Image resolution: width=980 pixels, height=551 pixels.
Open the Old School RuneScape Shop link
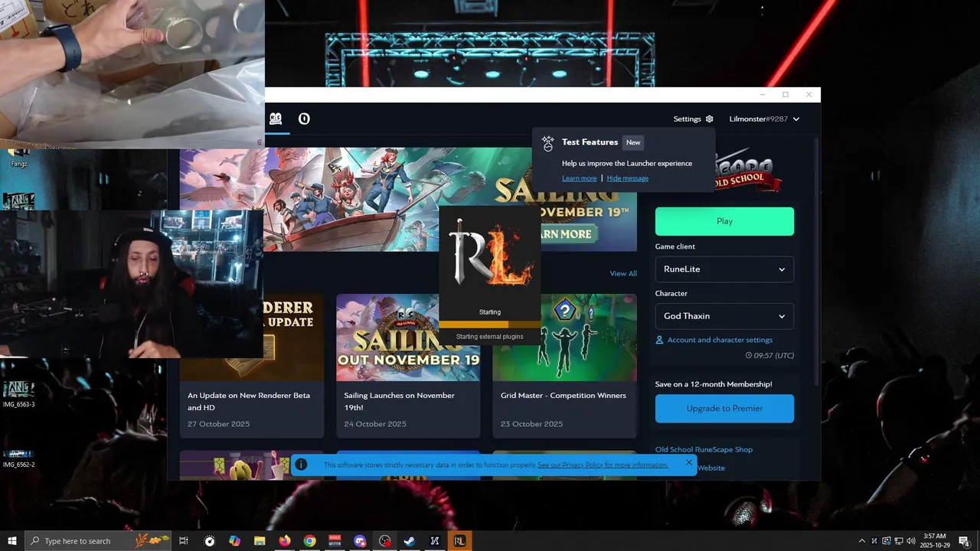pyautogui.click(x=704, y=449)
